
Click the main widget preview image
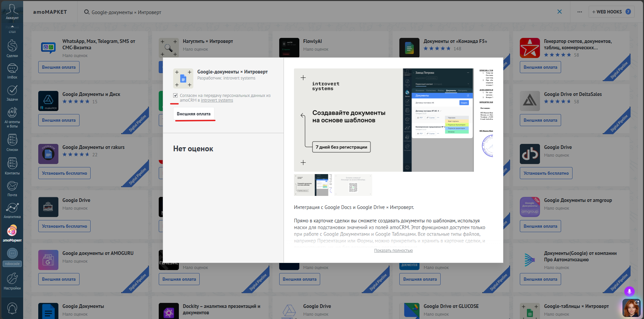384,120
